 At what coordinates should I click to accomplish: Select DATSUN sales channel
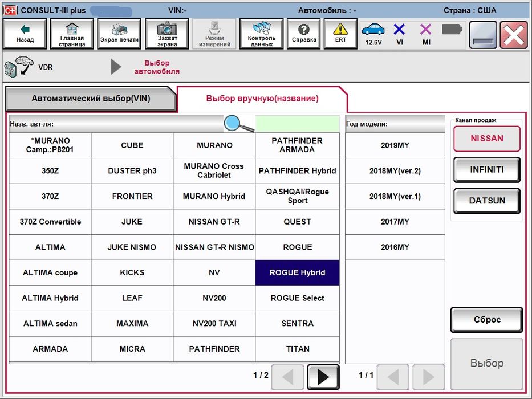(x=487, y=201)
